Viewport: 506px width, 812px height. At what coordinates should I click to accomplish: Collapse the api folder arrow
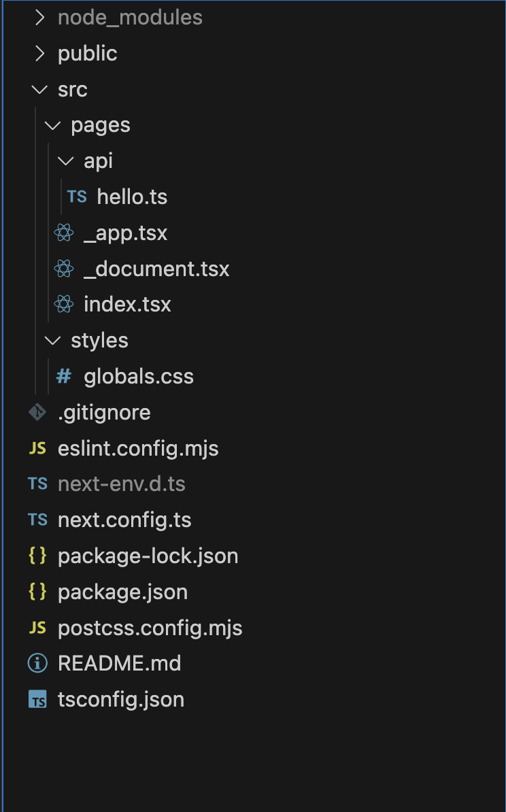point(66,161)
